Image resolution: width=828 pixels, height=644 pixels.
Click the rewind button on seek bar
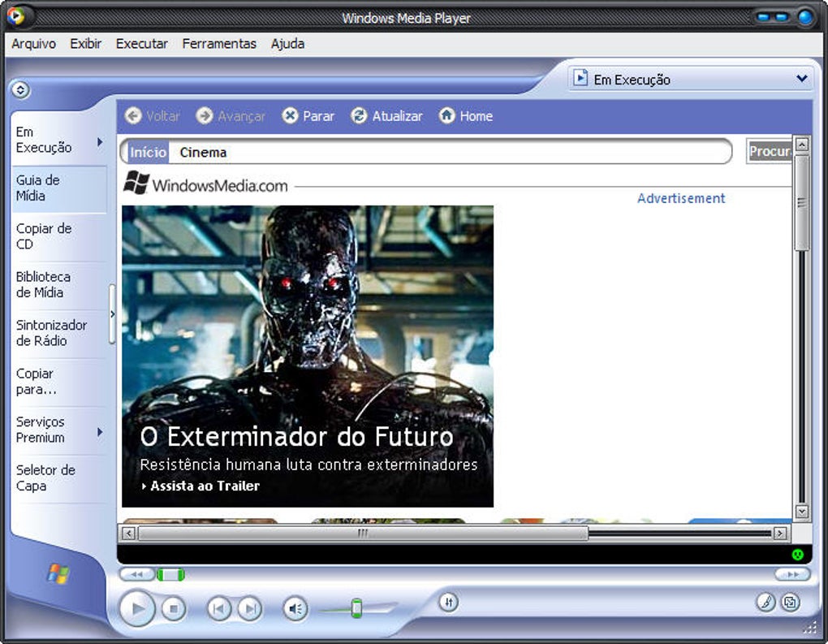click(136, 574)
